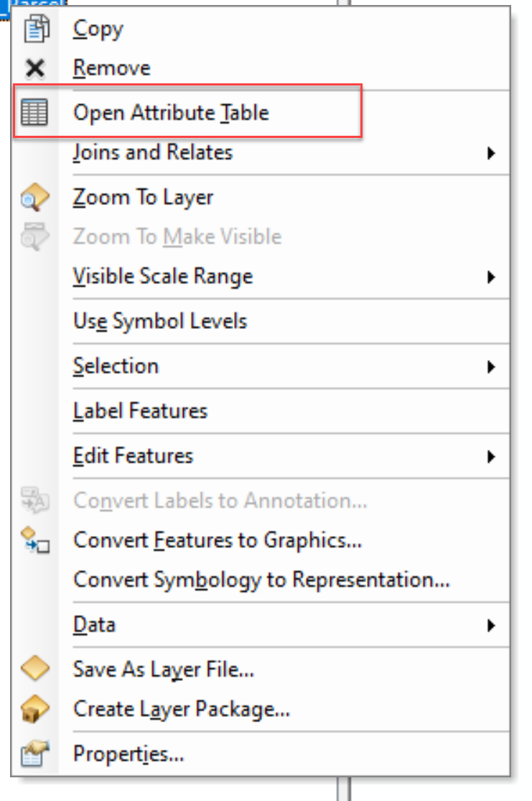Click the attribute table grid icon
Screen dimensions: 532x801
pos(34,113)
